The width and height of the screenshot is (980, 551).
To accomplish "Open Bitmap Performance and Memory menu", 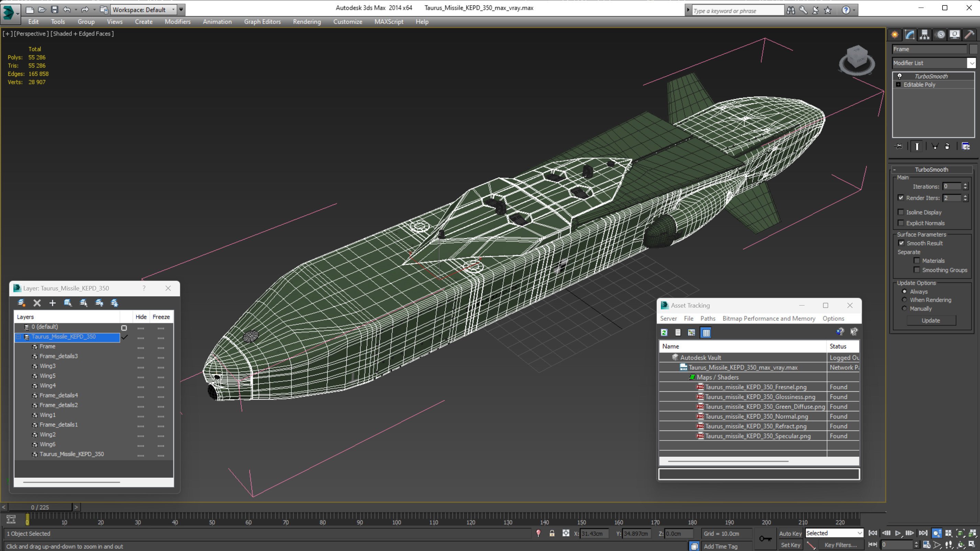I will coord(768,319).
